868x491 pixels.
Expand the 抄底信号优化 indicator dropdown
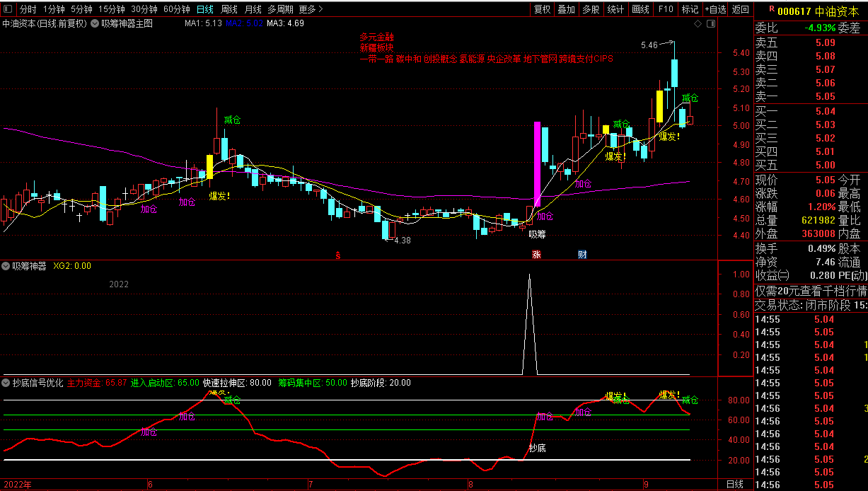coord(6,383)
